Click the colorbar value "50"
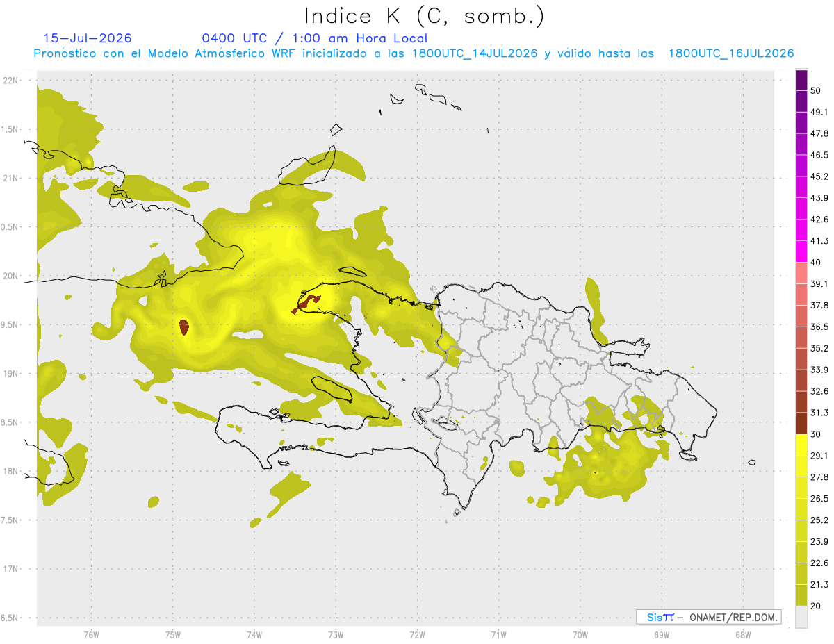 tap(816, 90)
